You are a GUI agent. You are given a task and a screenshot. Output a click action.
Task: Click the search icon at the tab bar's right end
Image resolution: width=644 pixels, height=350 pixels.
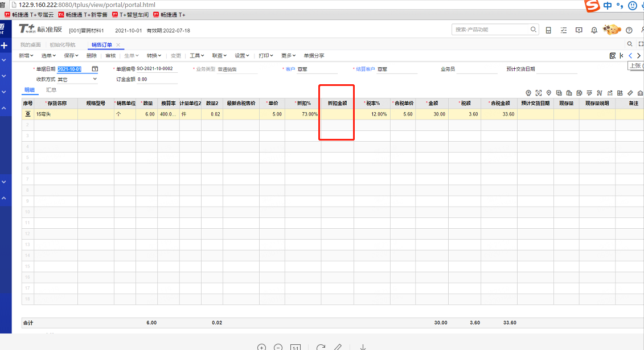[x=630, y=44]
